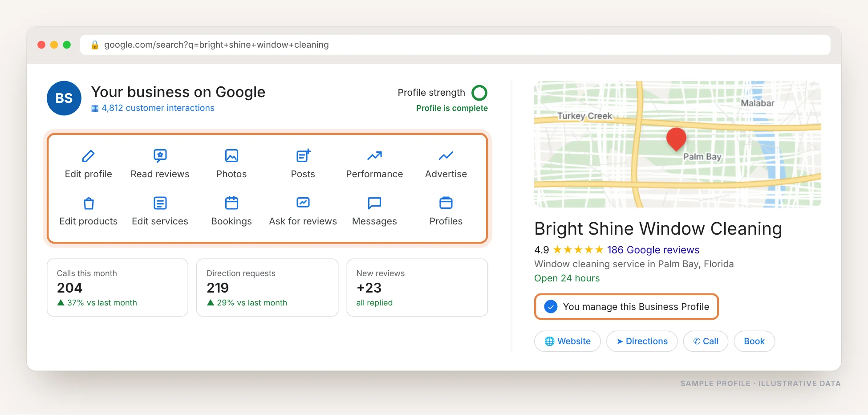Open the New reviews card
The height and width of the screenshot is (415, 868).
click(x=417, y=288)
